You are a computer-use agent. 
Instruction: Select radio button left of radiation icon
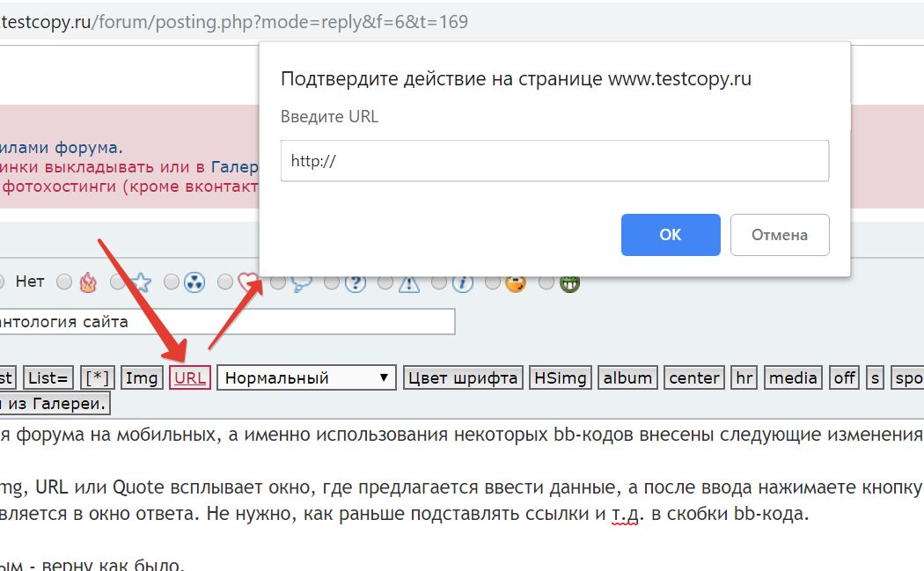[172, 282]
